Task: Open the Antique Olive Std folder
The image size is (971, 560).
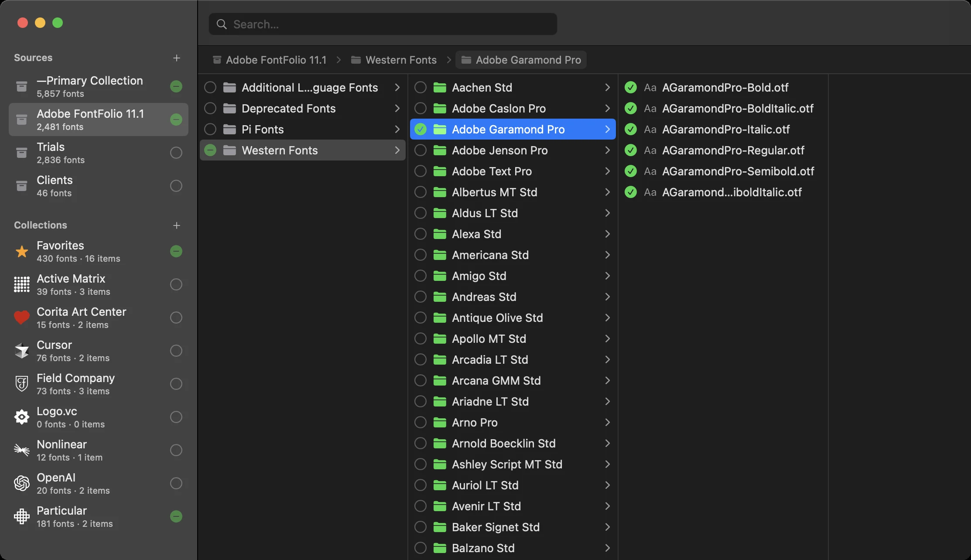Action: 513,318
